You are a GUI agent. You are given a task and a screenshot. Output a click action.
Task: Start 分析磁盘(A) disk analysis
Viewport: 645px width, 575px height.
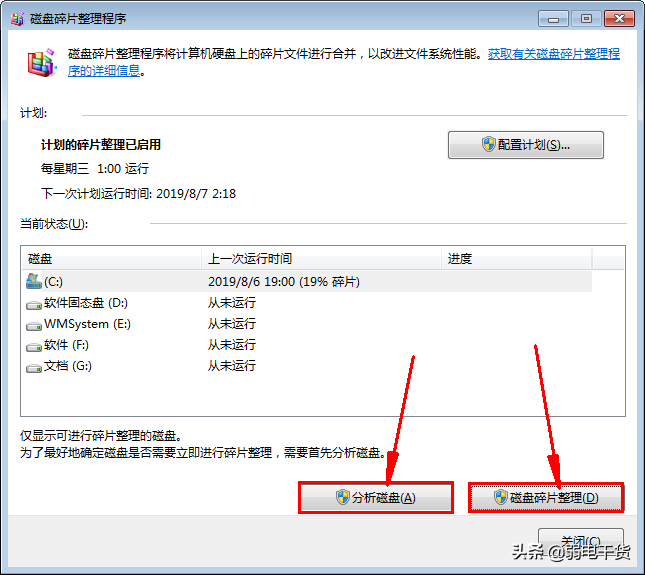click(x=376, y=498)
